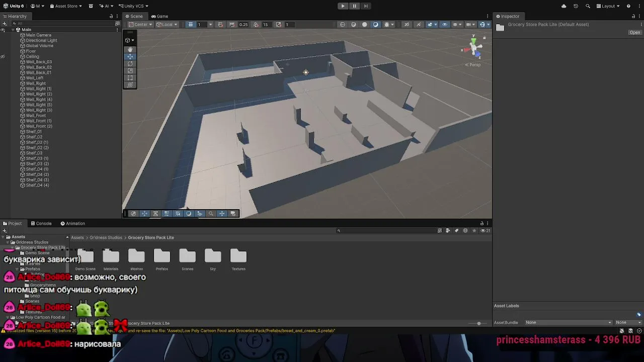The width and height of the screenshot is (644, 362).
Task: Lock the Inspector panel
Action: (x=633, y=16)
